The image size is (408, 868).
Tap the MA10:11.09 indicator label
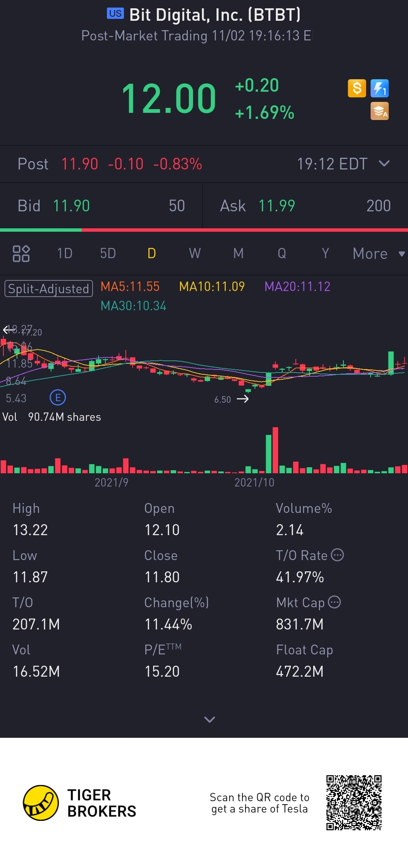point(212,286)
